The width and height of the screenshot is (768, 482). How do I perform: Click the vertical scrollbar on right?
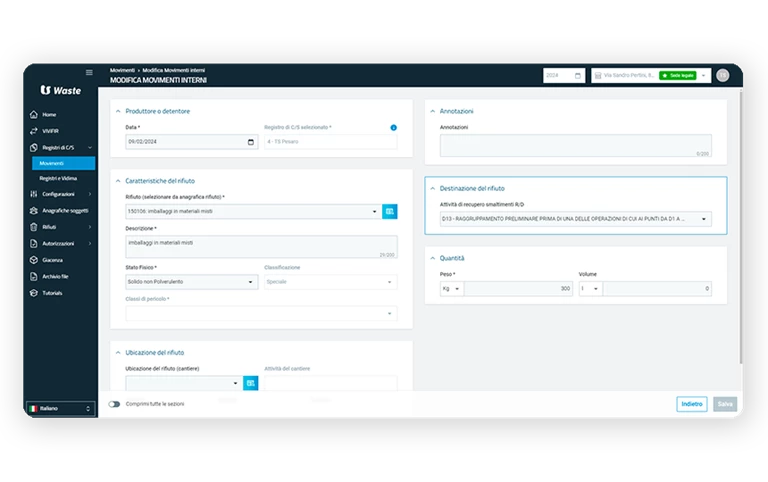click(741, 226)
